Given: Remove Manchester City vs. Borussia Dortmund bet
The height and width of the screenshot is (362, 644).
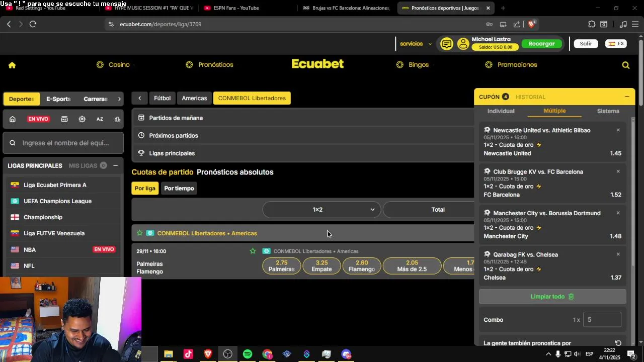Looking at the screenshot, I should (x=618, y=213).
